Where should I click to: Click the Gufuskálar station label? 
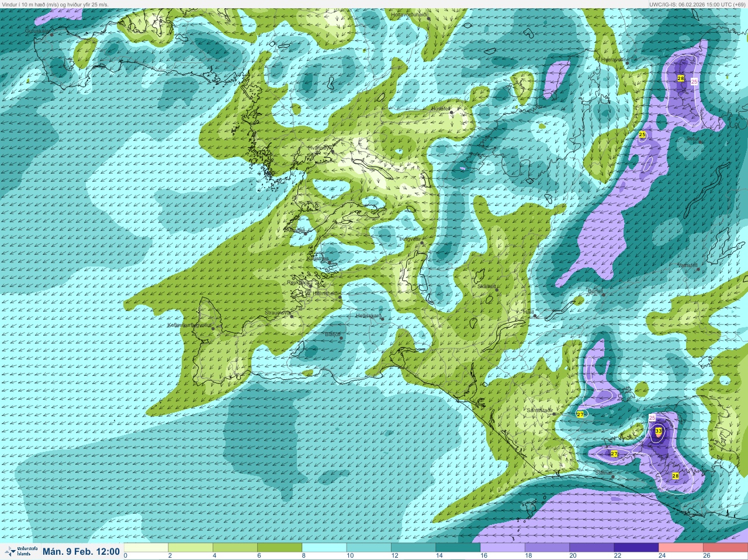pyautogui.click(x=37, y=30)
